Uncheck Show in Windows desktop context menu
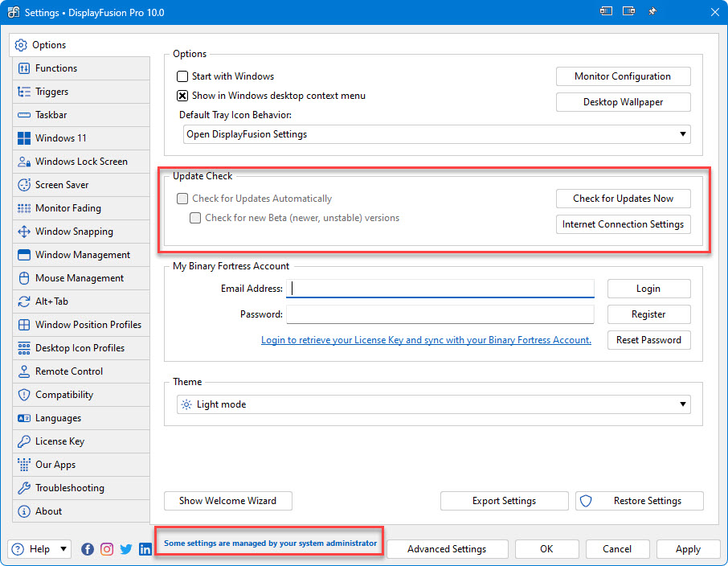Image resolution: width=728 pixels, height=566 pixels. tap(182, 96)
